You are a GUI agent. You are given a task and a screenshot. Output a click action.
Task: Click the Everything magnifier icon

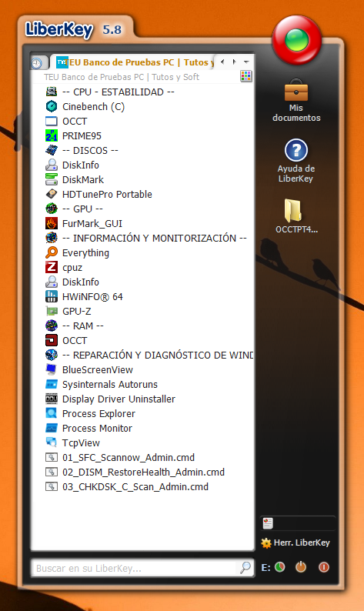(52, 252)
